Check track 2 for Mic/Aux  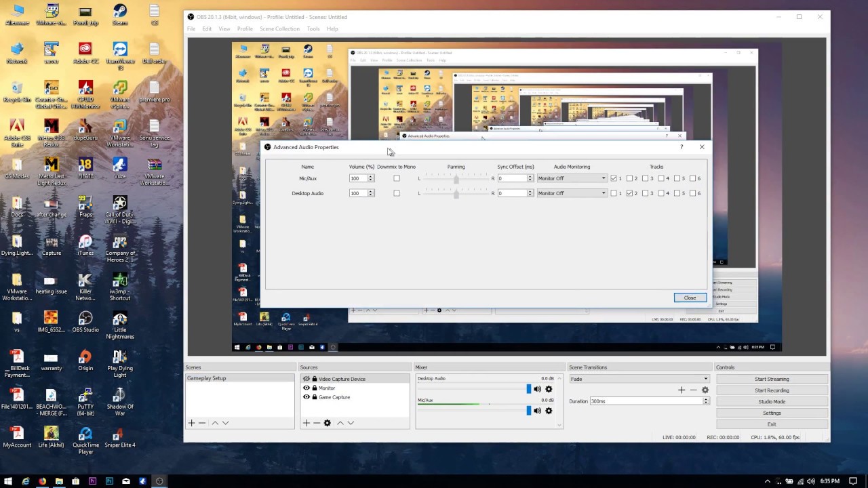point(630,178)
